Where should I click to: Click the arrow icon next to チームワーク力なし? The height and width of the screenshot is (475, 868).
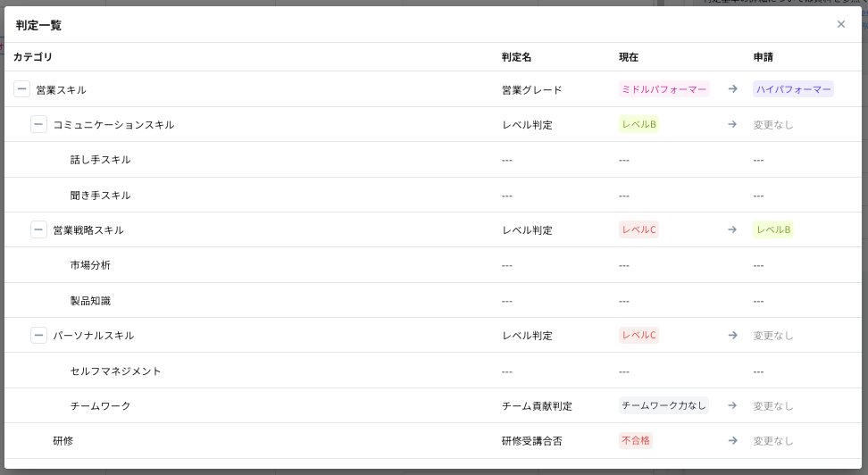pos(732,405)
